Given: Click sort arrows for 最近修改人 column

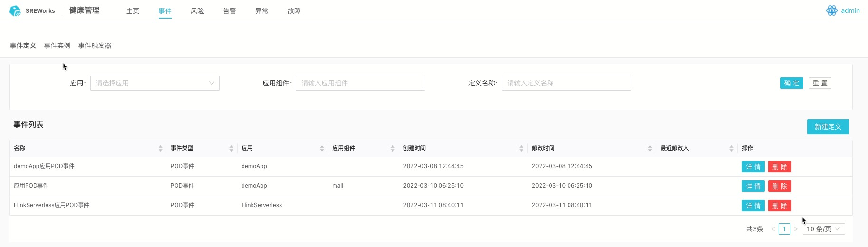Looking at the screenshot, I should tap(731, 149).
